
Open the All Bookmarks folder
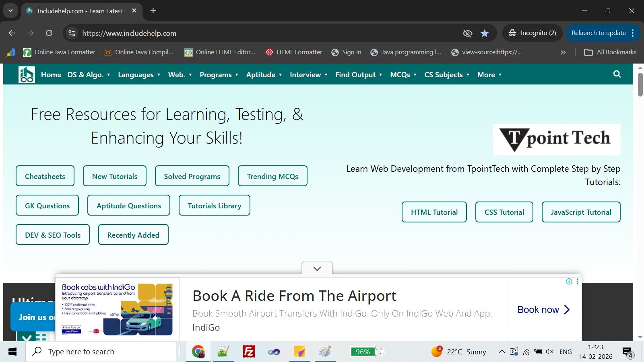[610, 52]
